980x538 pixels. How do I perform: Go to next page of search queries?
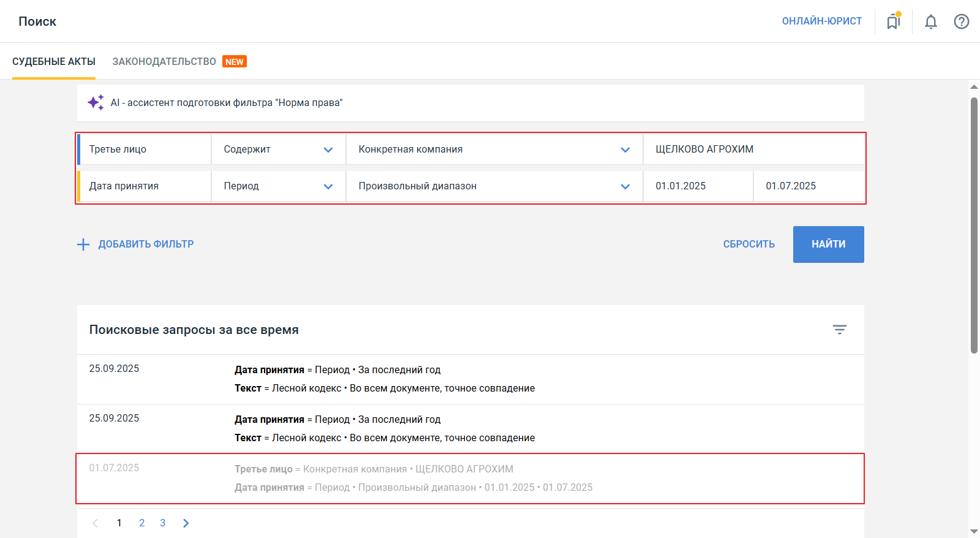coord(186,523)
